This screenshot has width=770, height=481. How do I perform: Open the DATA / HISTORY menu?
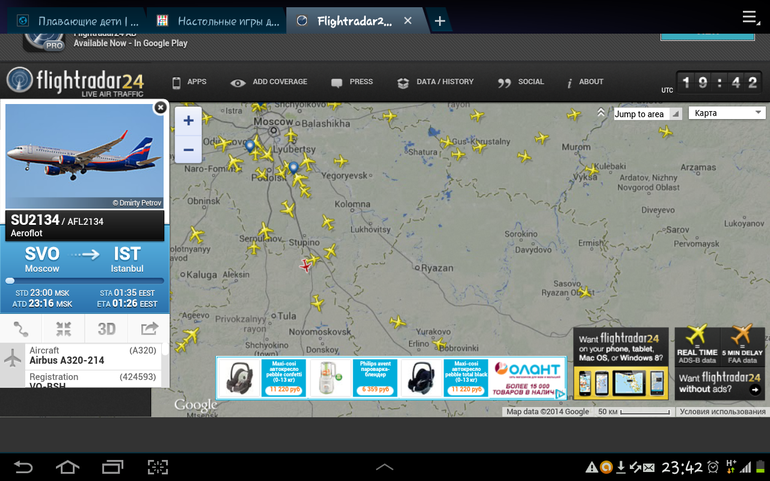click(x=436, y=82)
